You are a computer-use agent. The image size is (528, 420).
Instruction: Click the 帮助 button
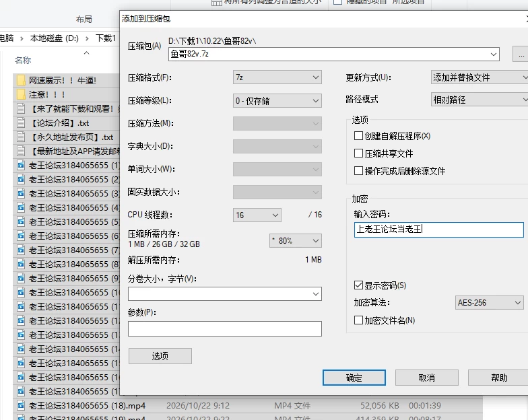[498, 378]
